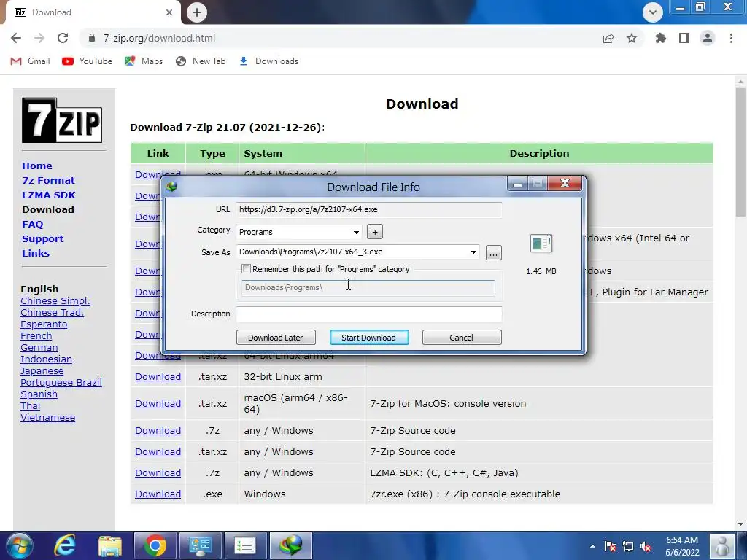Click the disabled Downloads\Programs\ path field
Screen dimensions: 747x560
click(x=368, y=288)
